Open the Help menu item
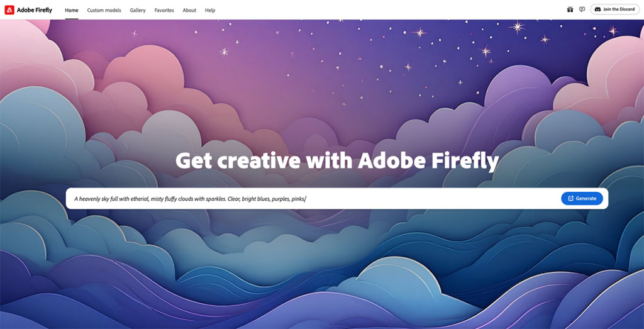 (x=210, y=10)
